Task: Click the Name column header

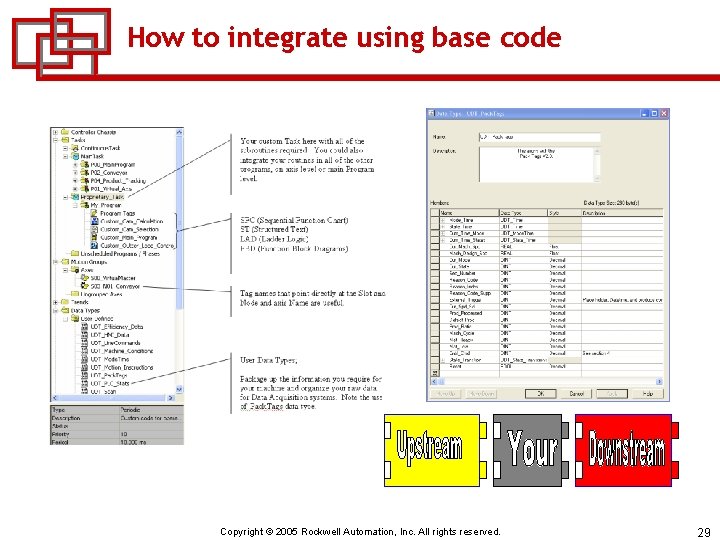Action: click(x=469, y=213)
